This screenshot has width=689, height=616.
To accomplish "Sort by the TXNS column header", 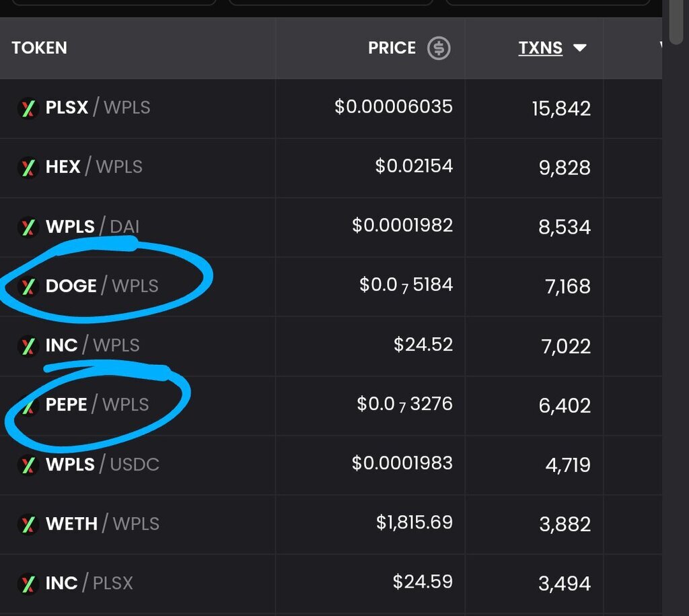I will tap(540, 48).
